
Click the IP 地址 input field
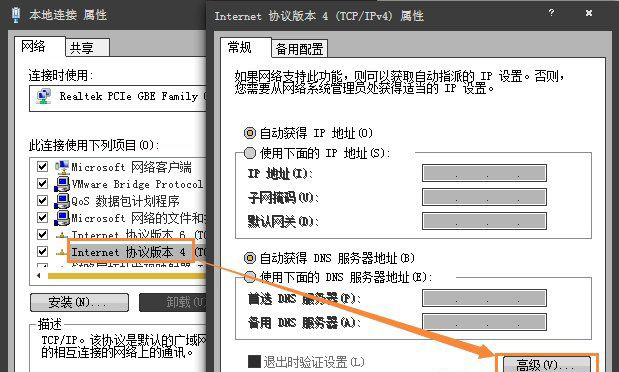(484, 173)
